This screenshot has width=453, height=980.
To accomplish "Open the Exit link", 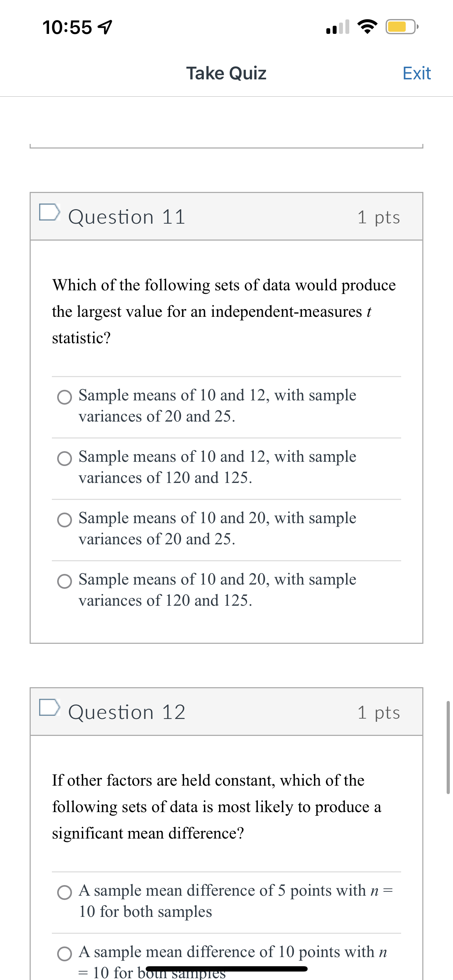I will click(417, 73).
